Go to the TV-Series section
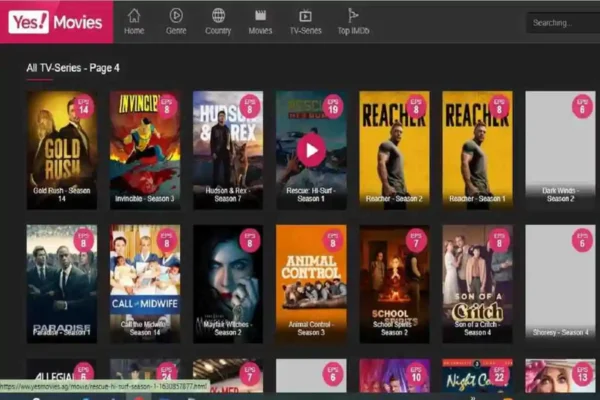 point(305,22)
